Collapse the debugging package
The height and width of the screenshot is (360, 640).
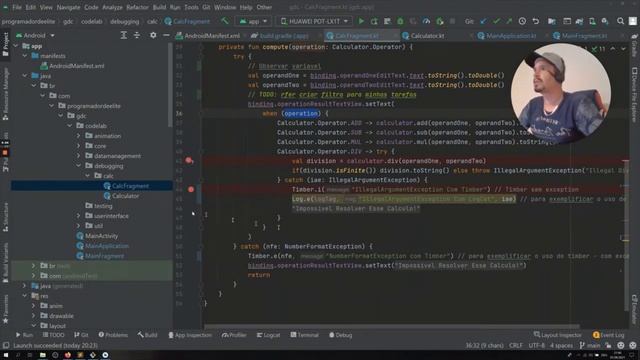pyautogui.click(x=79, y=166)
